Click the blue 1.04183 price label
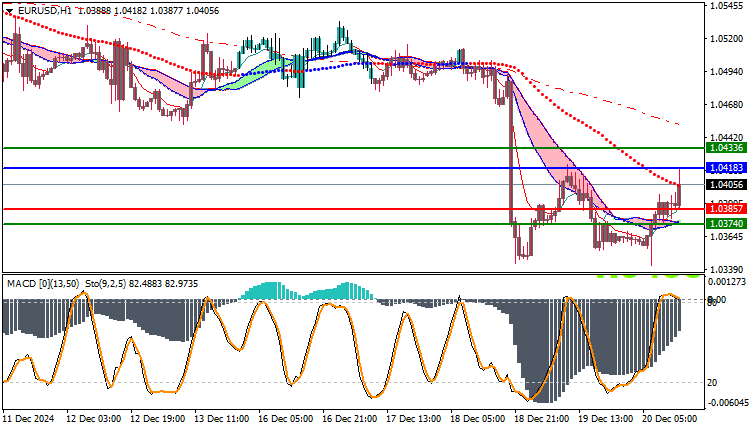This screenshot has width=750, height=430. point(727,168)
